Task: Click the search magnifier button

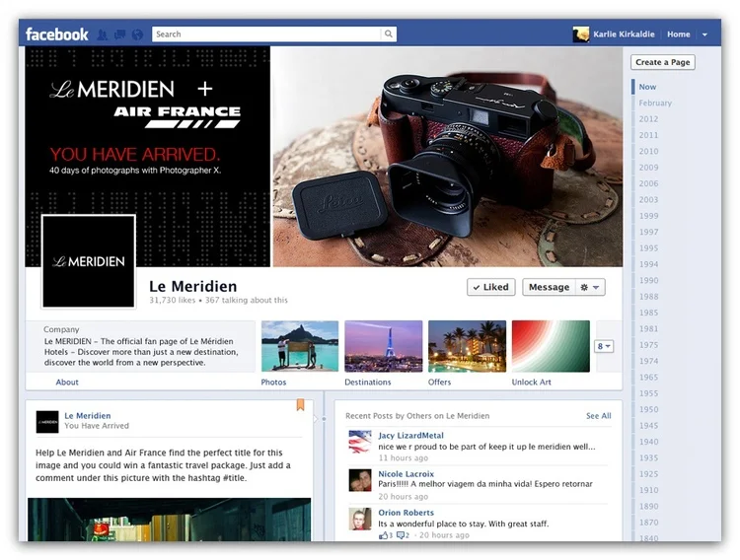Action: pos(389,34)
